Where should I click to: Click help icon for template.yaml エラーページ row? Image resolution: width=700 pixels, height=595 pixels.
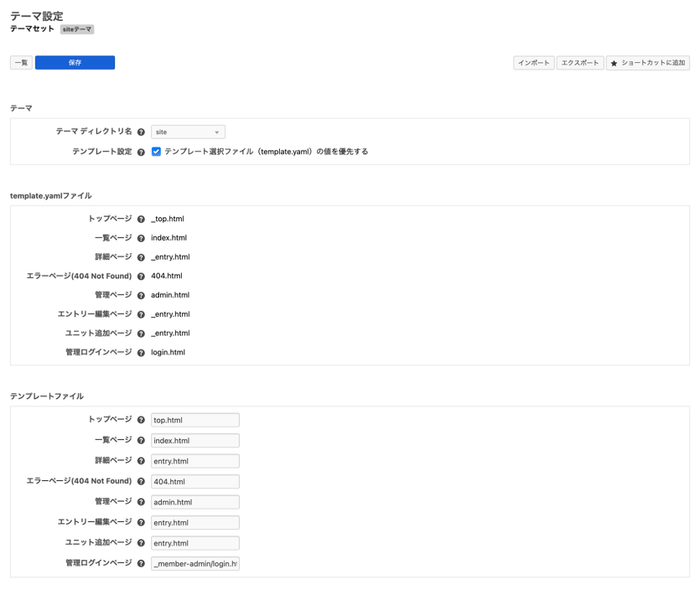(x=141, y=277)
